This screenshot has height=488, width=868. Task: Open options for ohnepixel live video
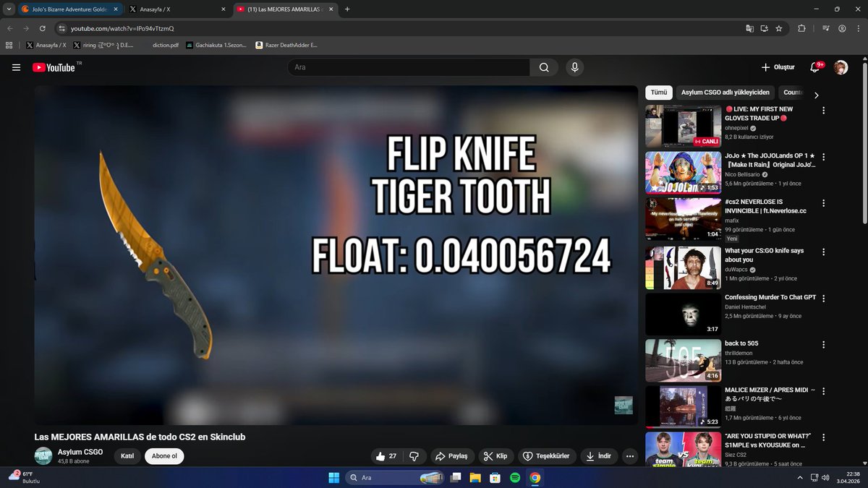[x=823, y=111]
